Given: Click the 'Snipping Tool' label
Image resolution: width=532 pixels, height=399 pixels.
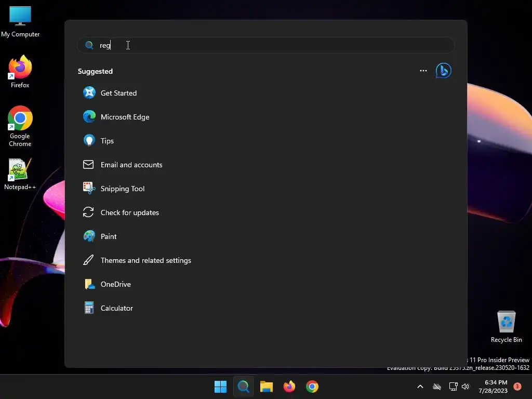Looking at the screenshot, I should 123,189.
